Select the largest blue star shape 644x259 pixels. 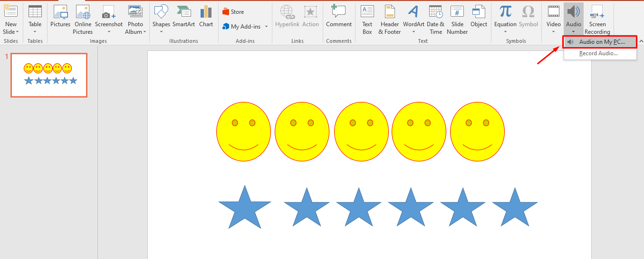[x=244, y=208]
